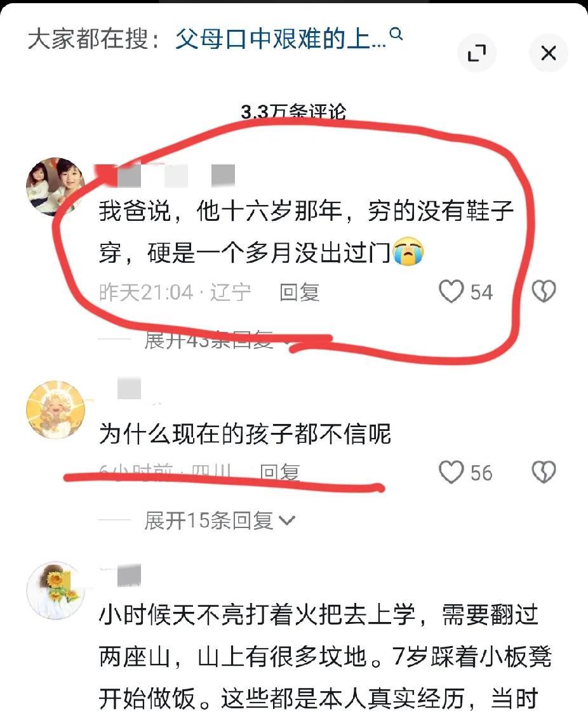588x721 pixels.
Task: Tap the comment text 为什么现在的孩子都不信呢
Action: 244,433
